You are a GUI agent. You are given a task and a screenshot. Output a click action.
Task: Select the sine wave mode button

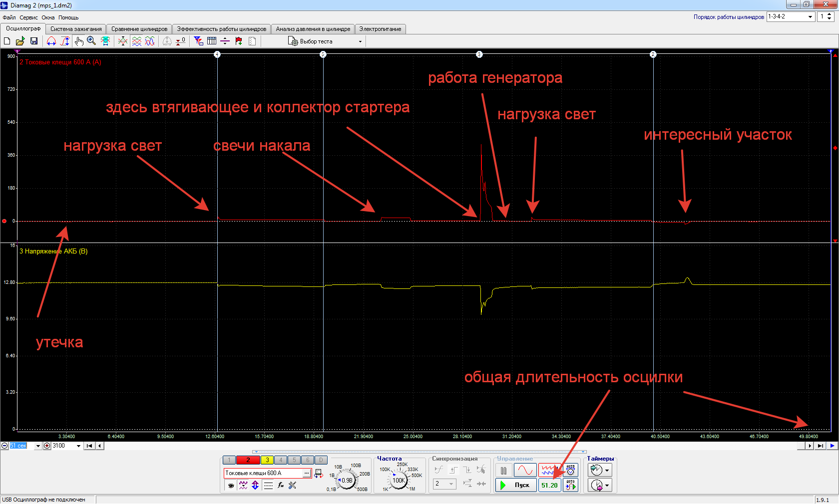[525, 470]
